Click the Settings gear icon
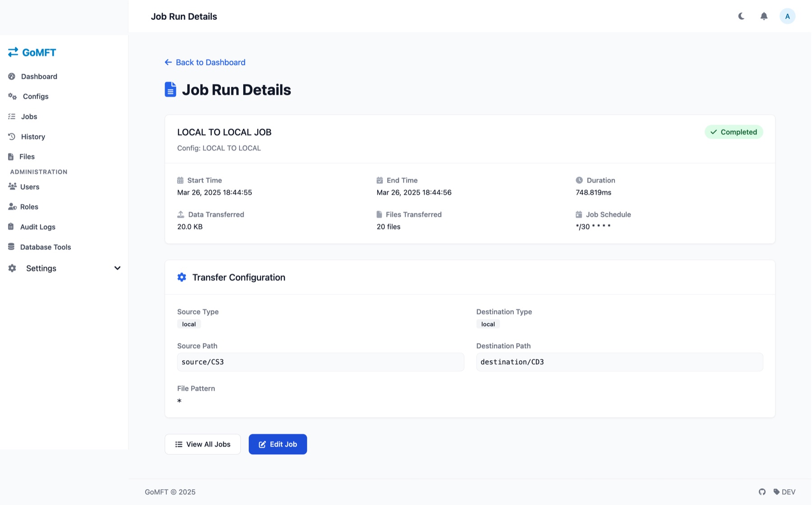The image size is (812, 505). [12, 268]
